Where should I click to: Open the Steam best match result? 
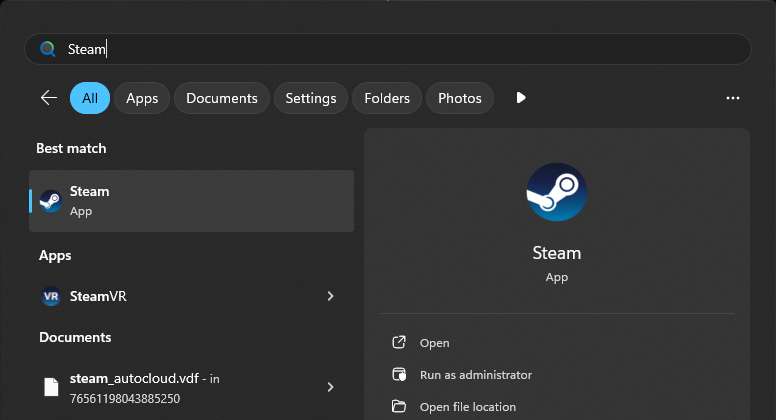192,201
